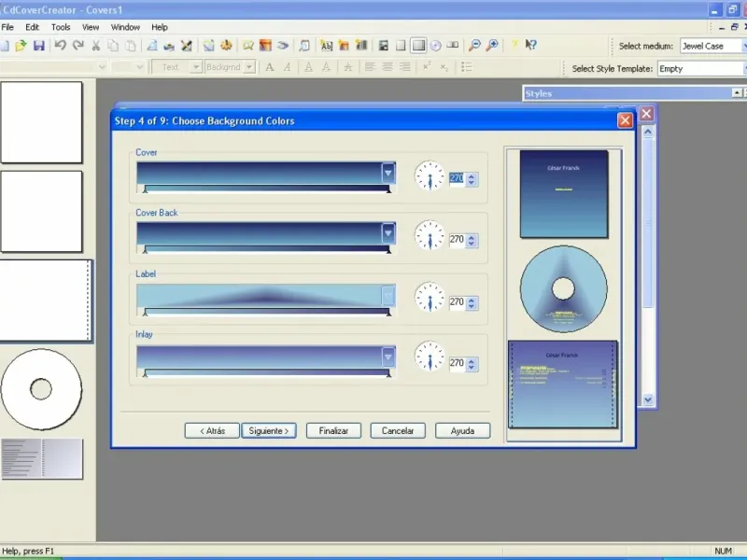The image size is (747, 560).
Task: Click the Inlay angle dial
Action: click(x=430, y=358)
